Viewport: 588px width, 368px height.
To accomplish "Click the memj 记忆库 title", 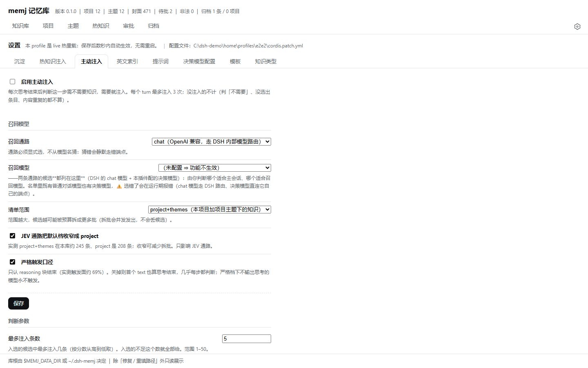I will point(29,11).
